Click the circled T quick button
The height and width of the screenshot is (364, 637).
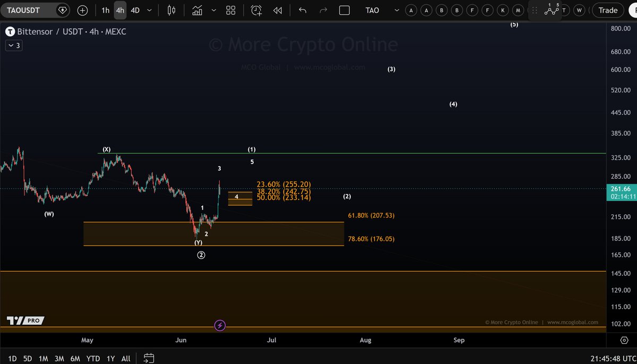(x=564, y=10)
